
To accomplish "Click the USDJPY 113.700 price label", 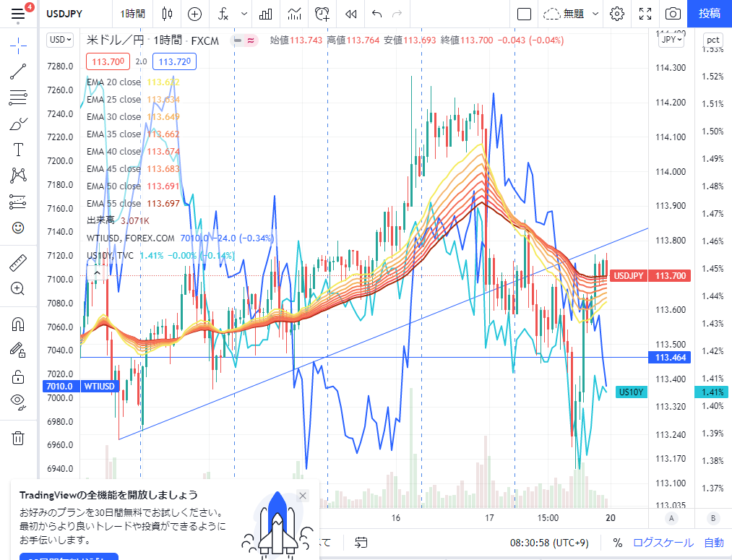I will (650, 276).
